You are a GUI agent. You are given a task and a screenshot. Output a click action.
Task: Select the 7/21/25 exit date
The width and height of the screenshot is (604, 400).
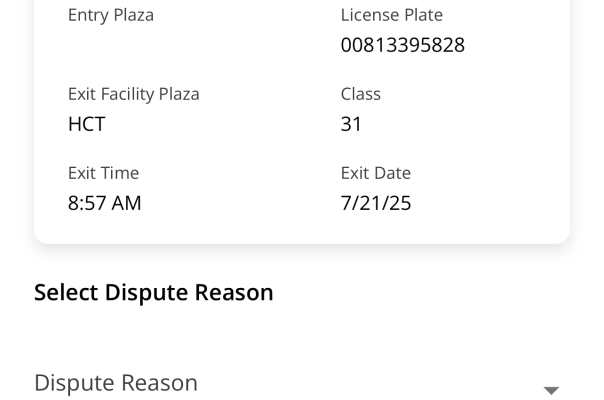[376, 203]
